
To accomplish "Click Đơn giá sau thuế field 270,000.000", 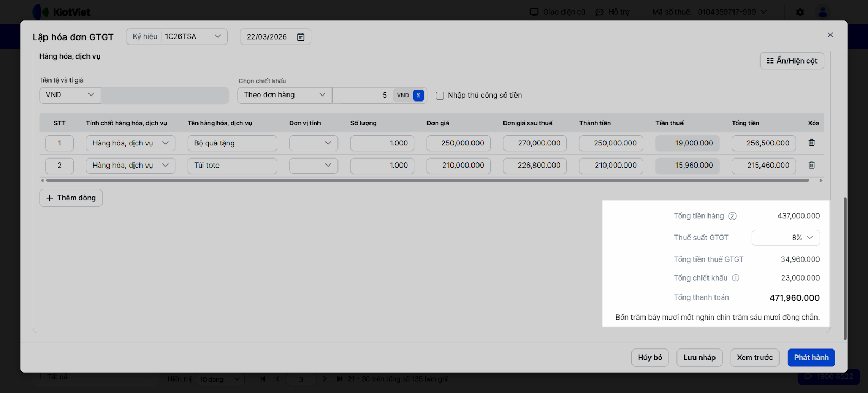I will click(x=535, y=143).
